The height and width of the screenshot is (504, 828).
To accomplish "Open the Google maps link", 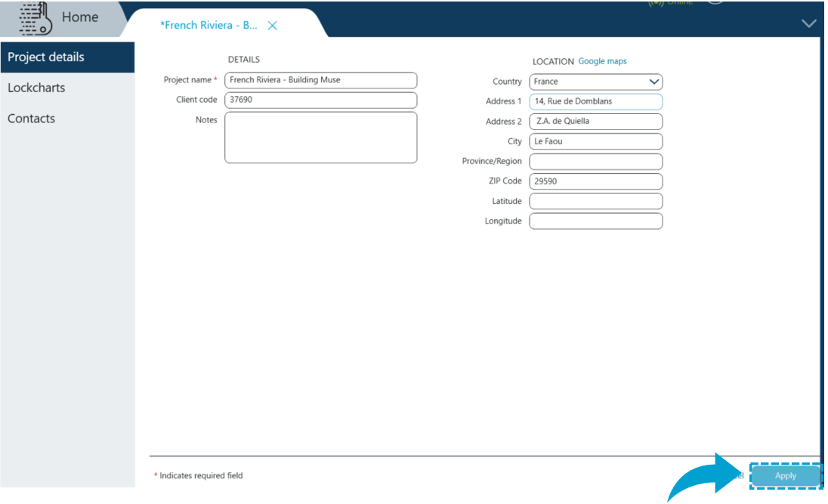I will [x=602, y=61].
